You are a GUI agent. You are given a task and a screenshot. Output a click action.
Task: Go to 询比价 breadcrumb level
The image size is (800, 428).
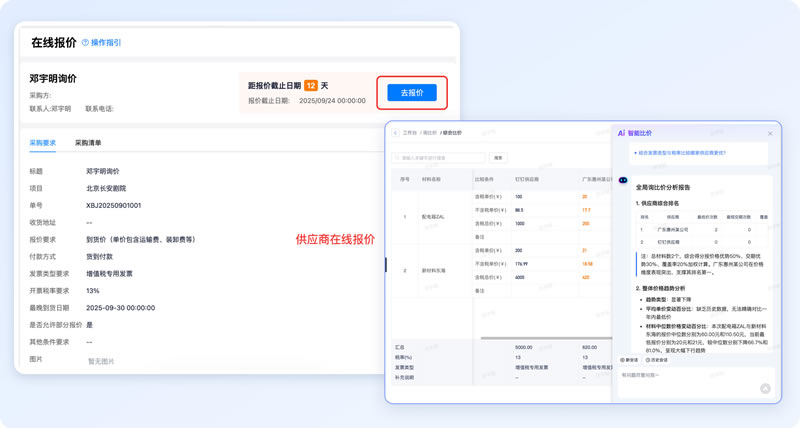[x=429, y=133]
